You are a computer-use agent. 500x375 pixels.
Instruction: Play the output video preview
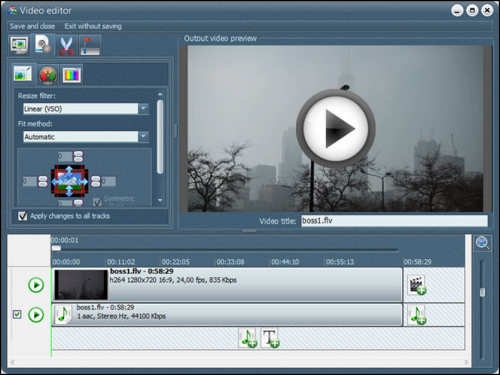click(x=335, y=129)
